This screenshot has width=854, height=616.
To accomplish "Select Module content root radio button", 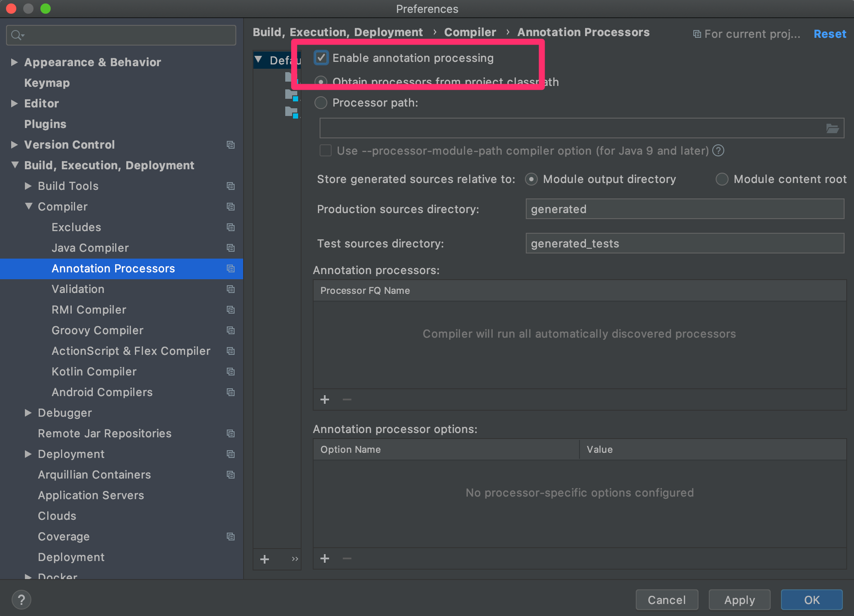I will tap(722, 179).
